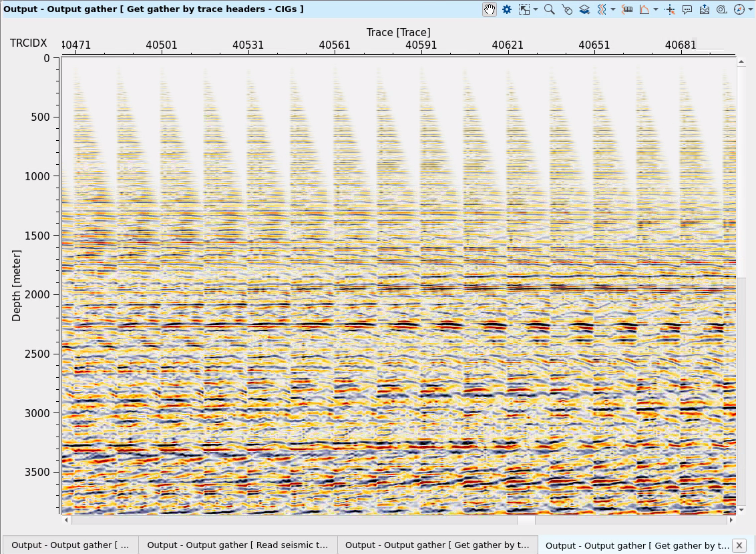Open the wiggle display options dropdown

pyautogui.click(x=613, y=9)
